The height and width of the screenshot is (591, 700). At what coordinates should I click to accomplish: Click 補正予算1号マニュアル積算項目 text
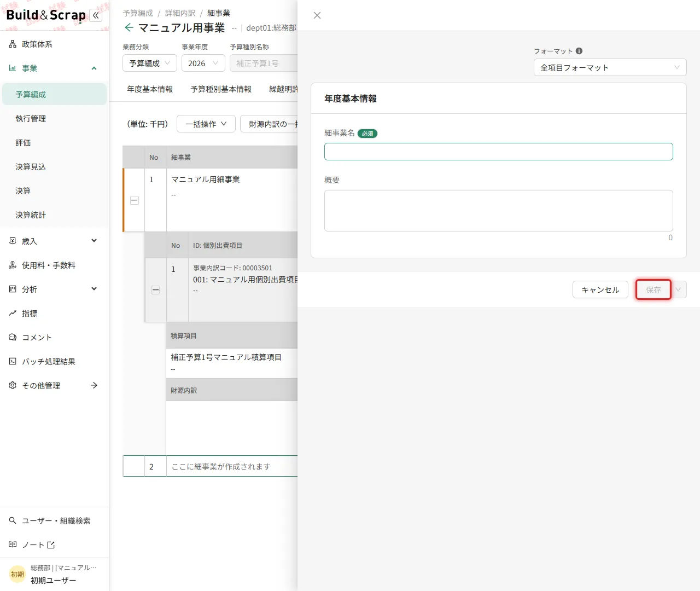[226, 357]
